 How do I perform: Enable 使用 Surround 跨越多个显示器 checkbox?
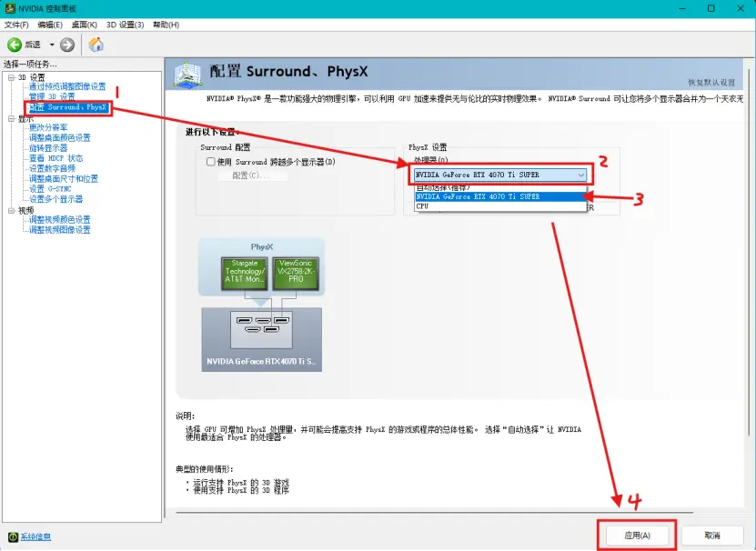tap(211, 162)
